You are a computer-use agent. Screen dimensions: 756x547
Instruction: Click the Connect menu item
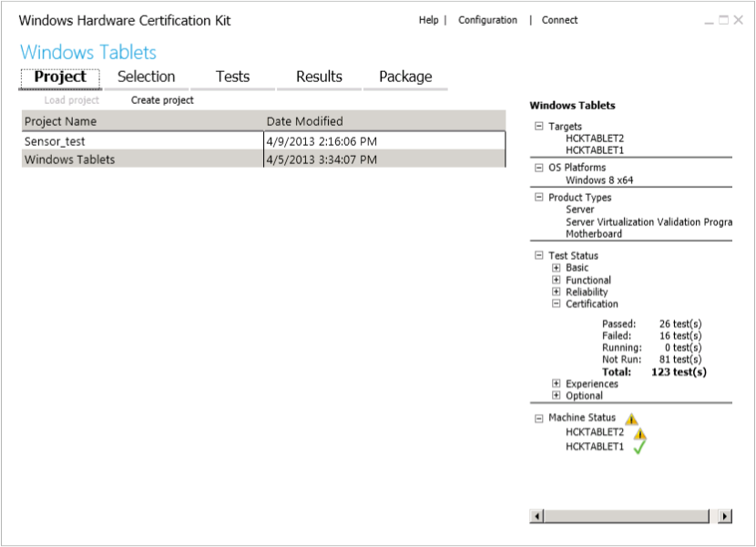[x=559, y=19]
